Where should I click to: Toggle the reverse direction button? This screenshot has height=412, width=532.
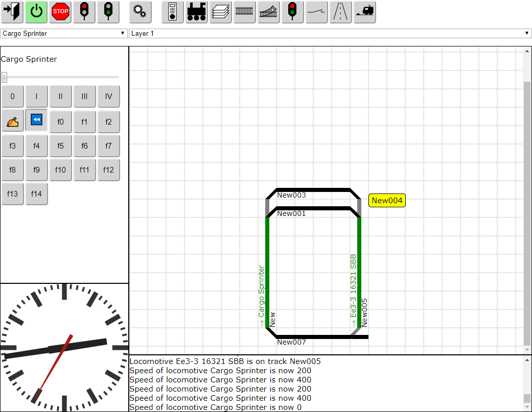click(36, 120)
